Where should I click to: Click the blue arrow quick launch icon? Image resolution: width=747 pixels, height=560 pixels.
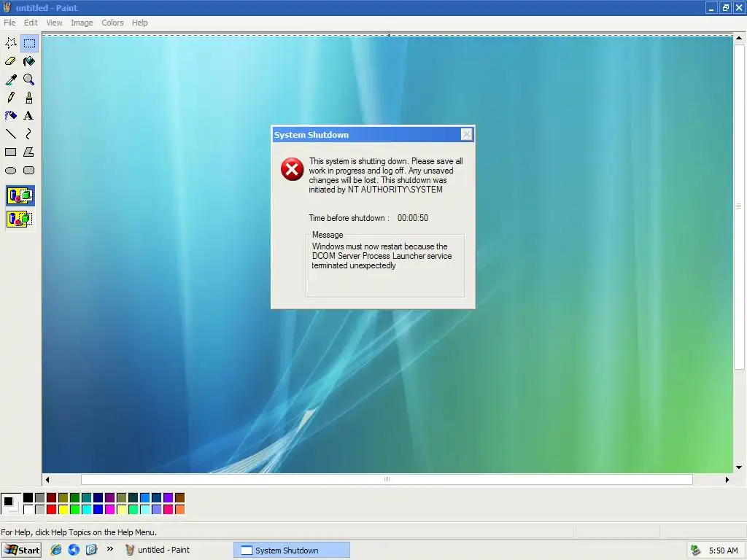[74, 550]
